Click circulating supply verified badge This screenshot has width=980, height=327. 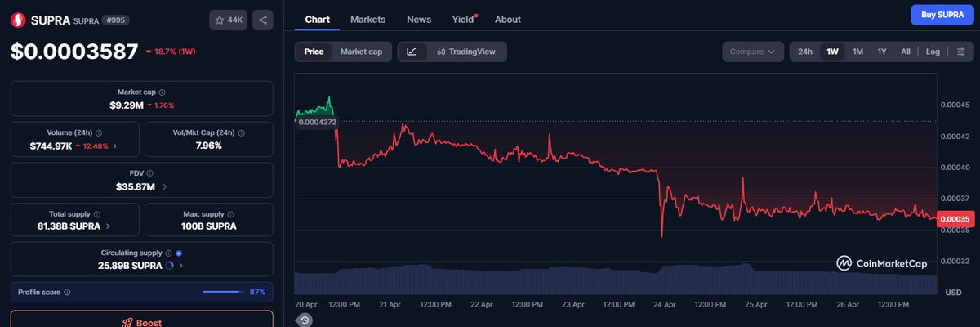point(179,253)
